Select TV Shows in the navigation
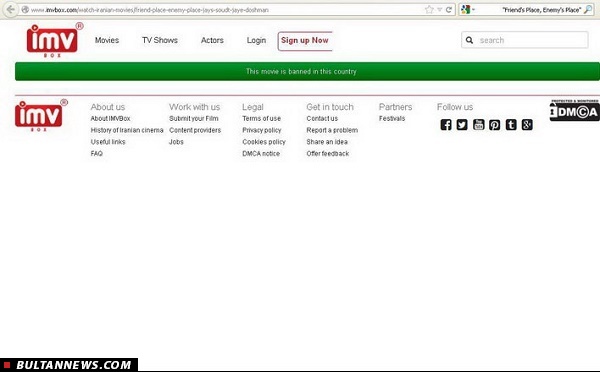This screenshot has height=372, width=600. click(x=160, y=40)
